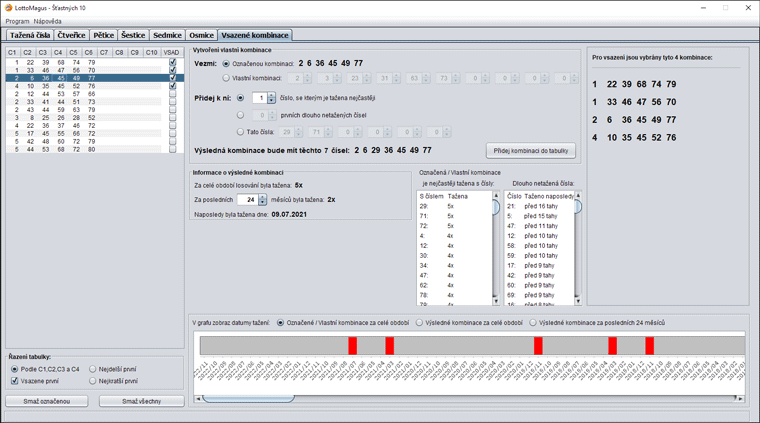Open the Program menu
The width and height of the screenshot is (760, 423).
[x=17, y=21]
